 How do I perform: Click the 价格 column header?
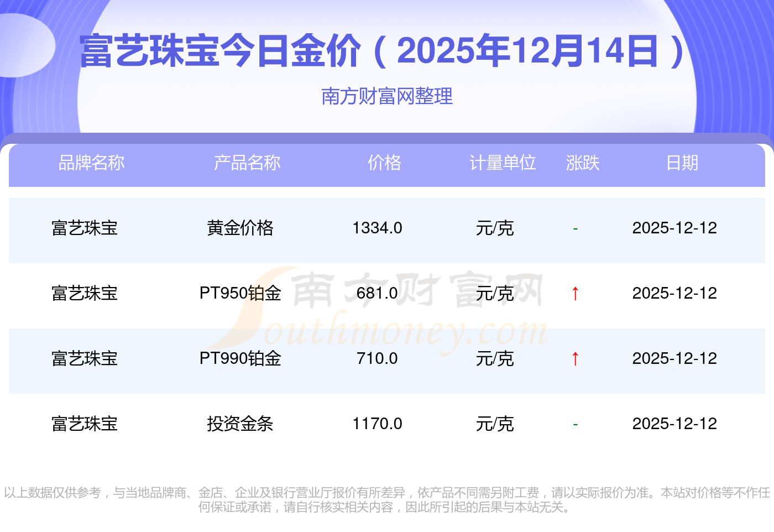tap(384, 163)
